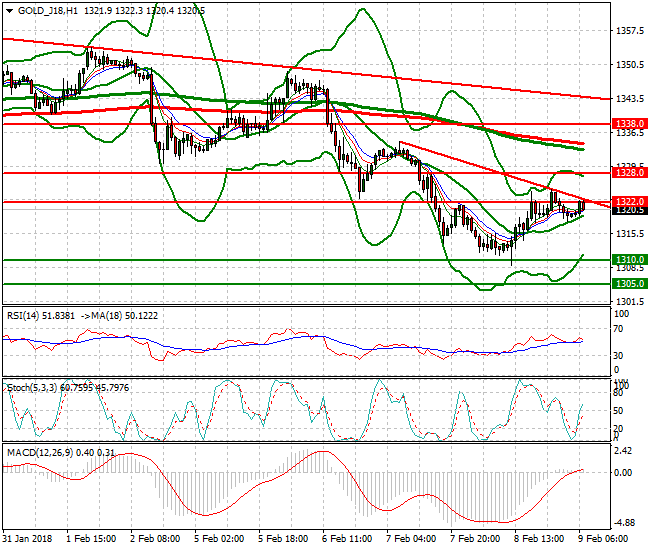
Task: Select the GOLD_J18,H1 chart title text
Action: point(48,11)
